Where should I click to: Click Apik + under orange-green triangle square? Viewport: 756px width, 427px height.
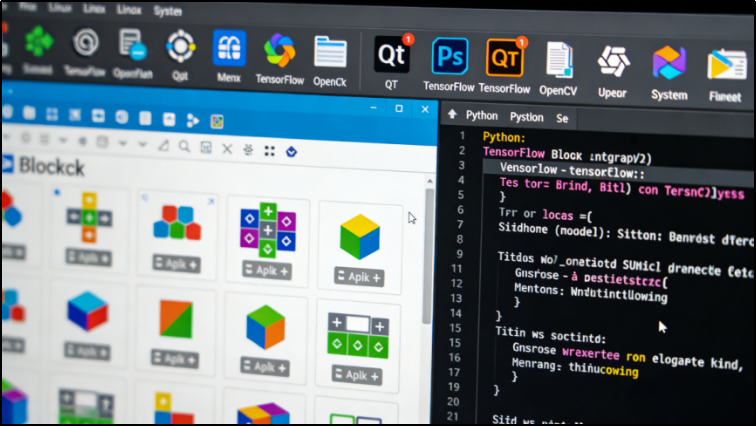(175, 359)
